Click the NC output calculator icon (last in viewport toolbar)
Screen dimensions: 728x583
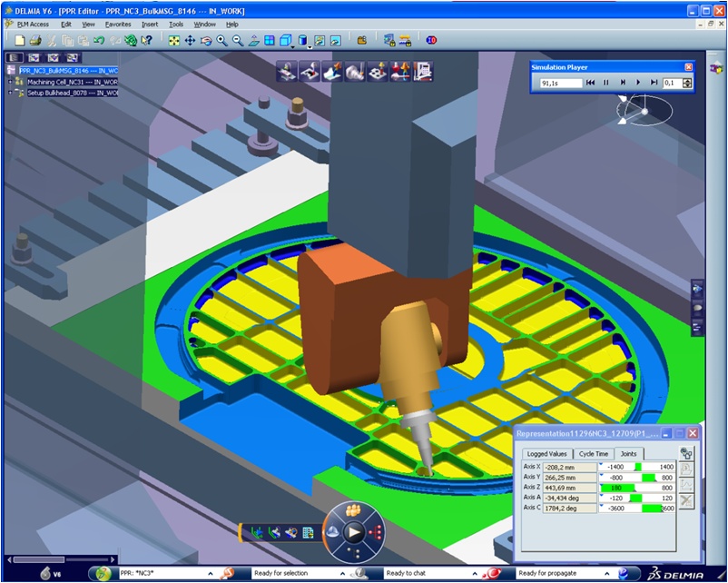click(x=423, y=72)
